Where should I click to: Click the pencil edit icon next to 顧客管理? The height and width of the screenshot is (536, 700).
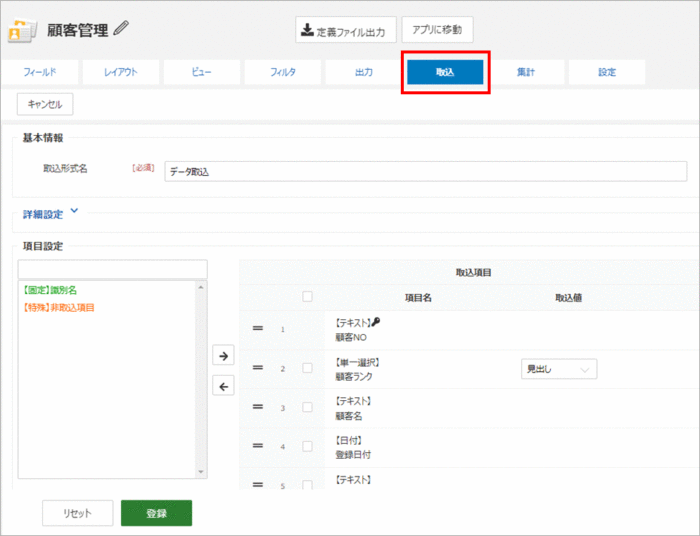click(x=121, y=28)
